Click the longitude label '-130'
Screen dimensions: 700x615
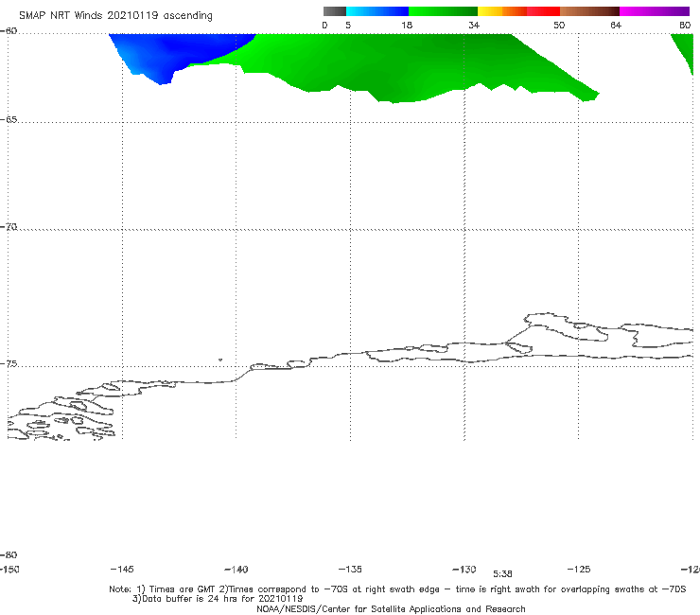coord(464,569)
